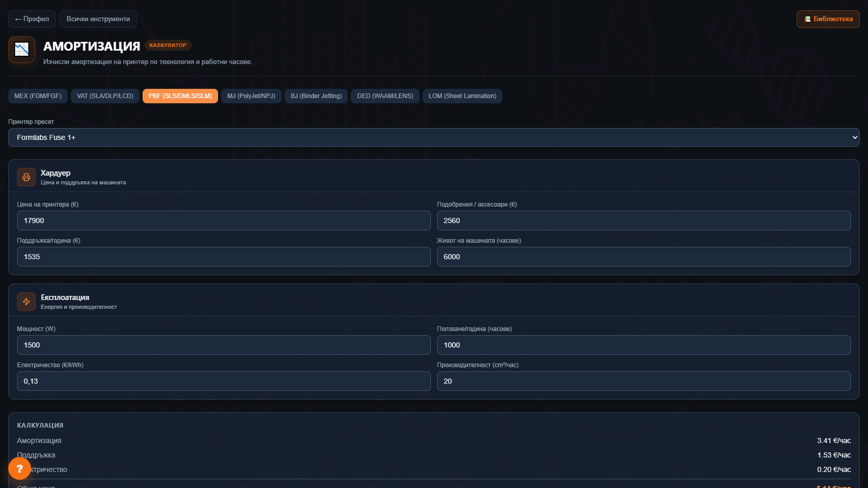Switch to MJ (PolyJet/NPJ) tab
Viewport: 868px width, 488px height.
tap(251, 96)
